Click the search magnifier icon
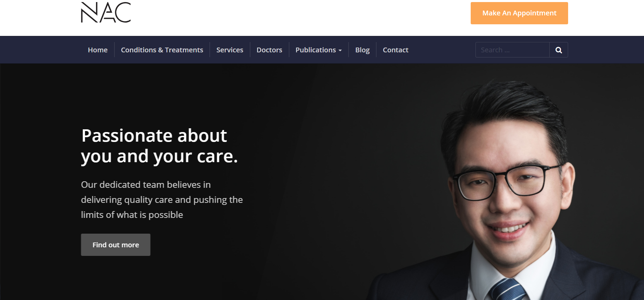This screenshot has width=644, height=300. (x=559, y=50)
